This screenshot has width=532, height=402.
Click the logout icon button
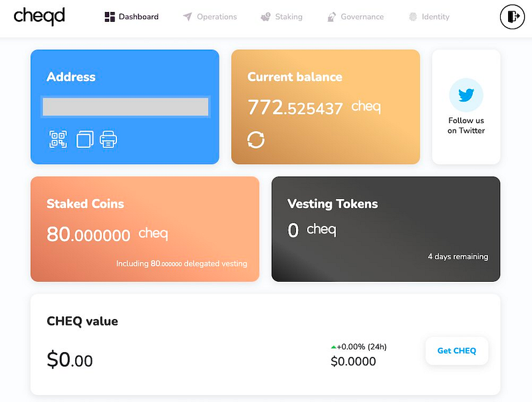pyautogui.click(x=512, y=17)
